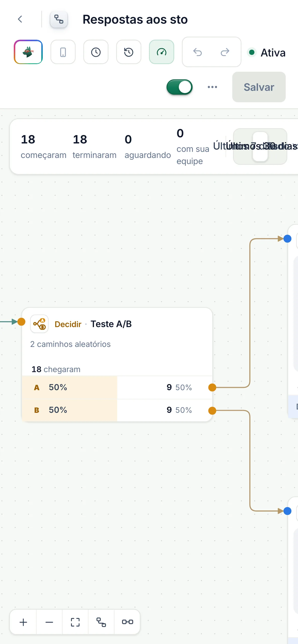Image resolution: width=298 pixels, height=644 pixels.
Task: Open the AI assistant fox icon
Action: coord(28,52)
